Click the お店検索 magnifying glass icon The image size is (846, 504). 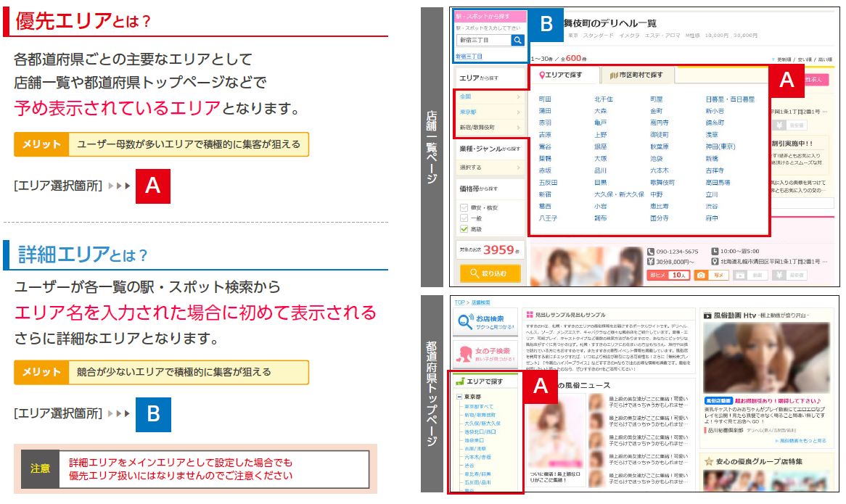[464, 321]
